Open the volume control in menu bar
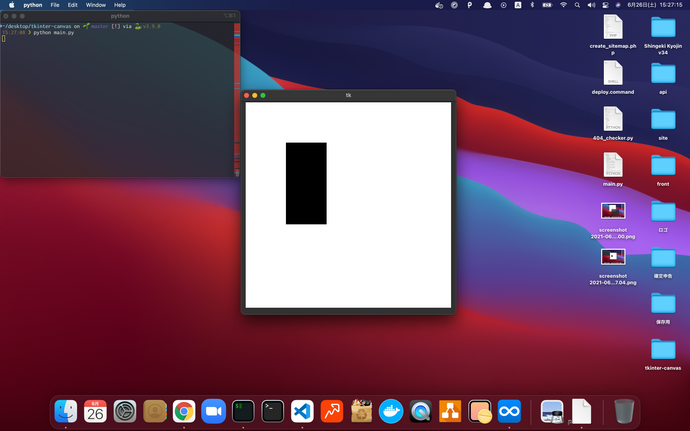This screenshot has width=690, height=431. [591, 5]
